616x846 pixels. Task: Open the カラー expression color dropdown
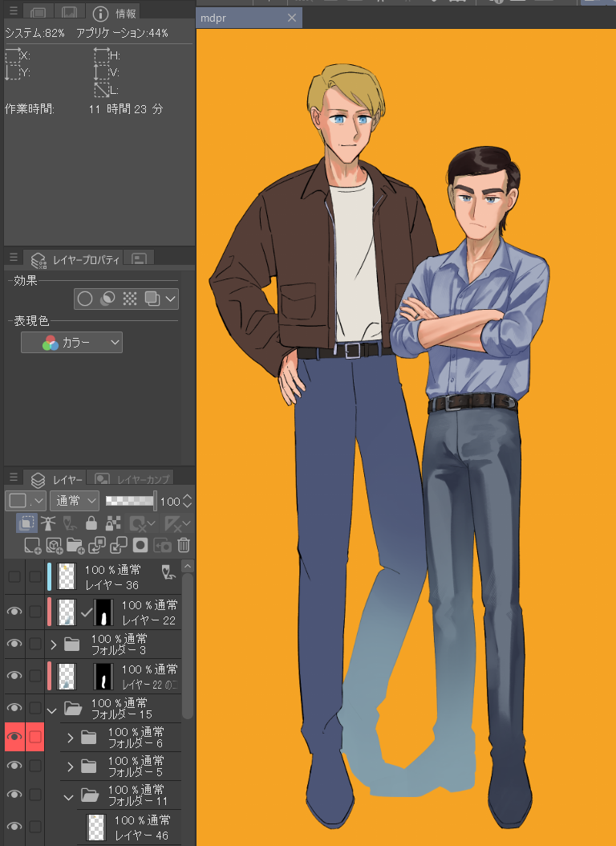(71, 343)
